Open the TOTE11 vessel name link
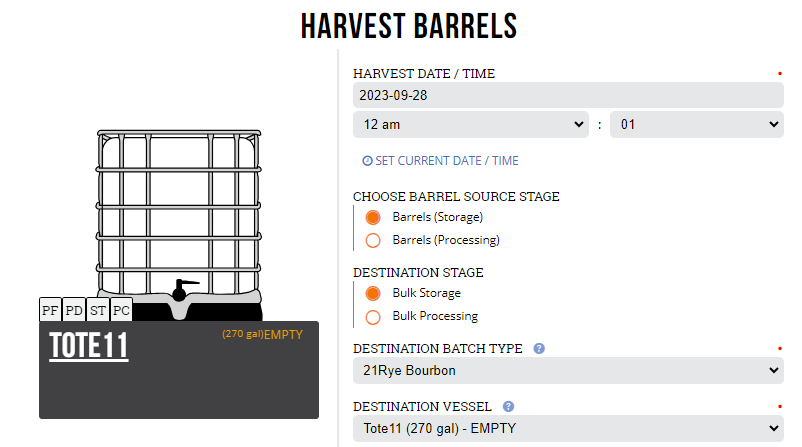 (88, 346)
